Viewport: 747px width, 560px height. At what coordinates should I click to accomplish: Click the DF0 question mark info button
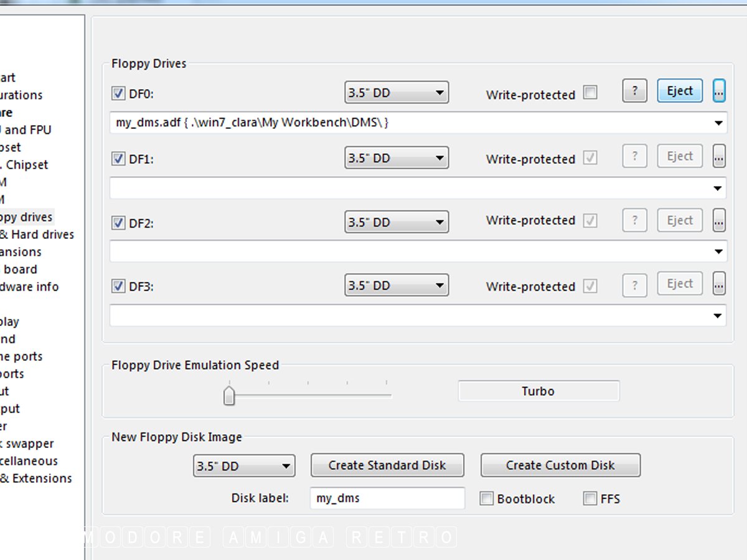pos(634,91)
